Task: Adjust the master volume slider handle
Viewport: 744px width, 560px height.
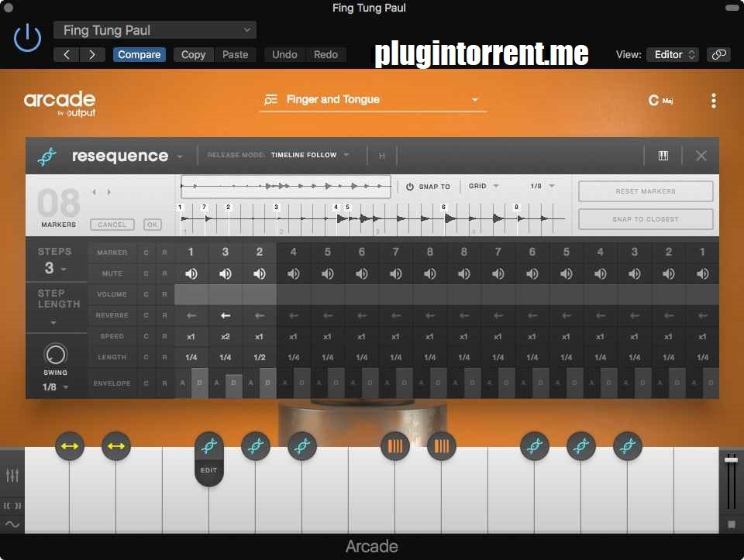Action: point(731,459)
